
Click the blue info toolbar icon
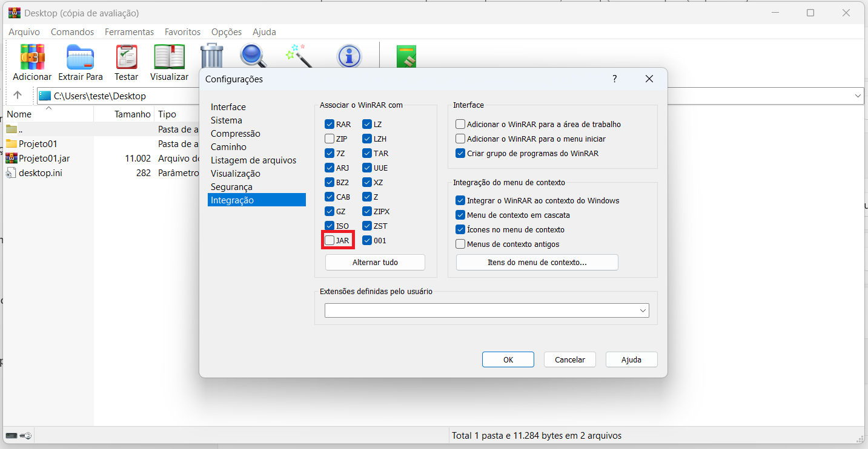click(348, 57)
